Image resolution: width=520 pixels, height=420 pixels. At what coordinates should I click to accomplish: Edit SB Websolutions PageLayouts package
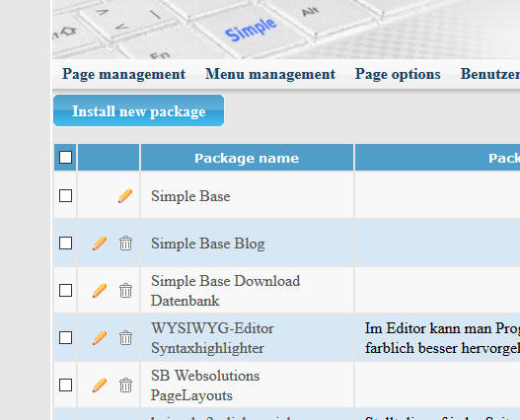[x=100, y=385]
